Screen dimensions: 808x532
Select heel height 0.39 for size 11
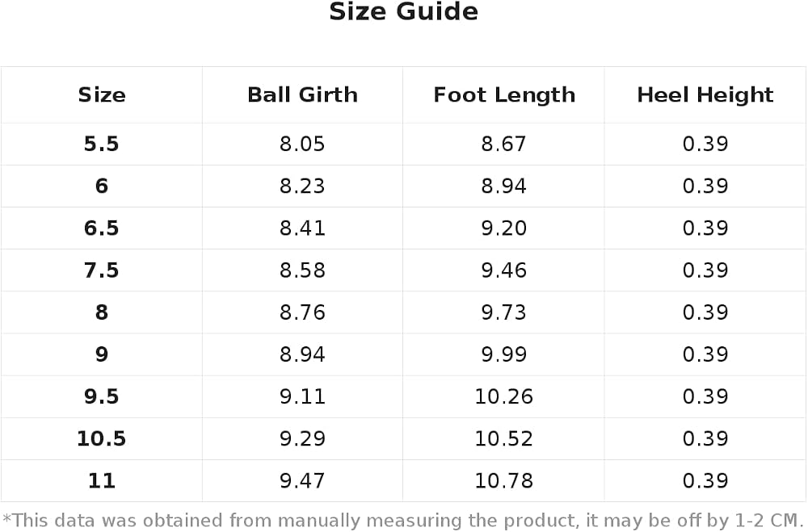(x=705, y=481)
